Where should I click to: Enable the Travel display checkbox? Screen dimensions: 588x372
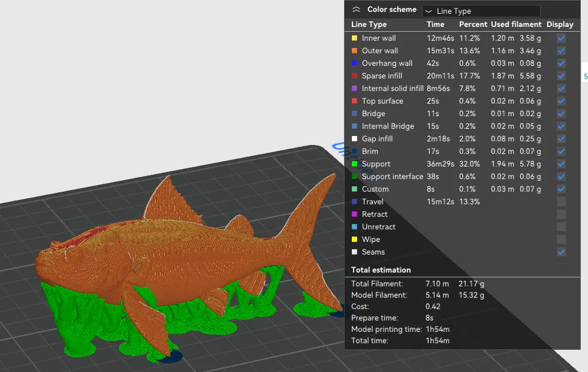click(560, 201)
